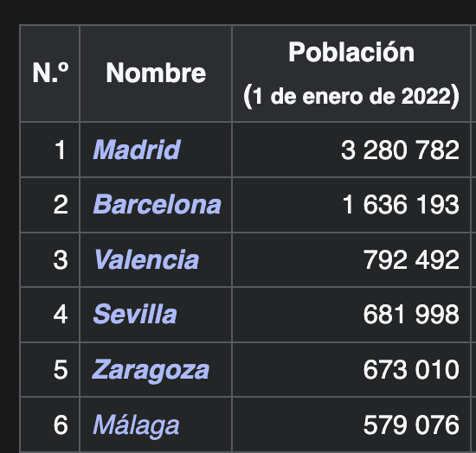Click the Población column header
Image resolution: width=476 pixels, height=453 pixels.
[x=351, y=73]
